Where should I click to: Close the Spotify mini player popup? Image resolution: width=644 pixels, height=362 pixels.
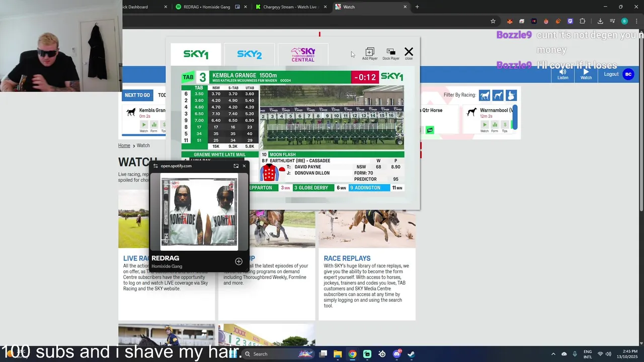[x=244, y=166]
